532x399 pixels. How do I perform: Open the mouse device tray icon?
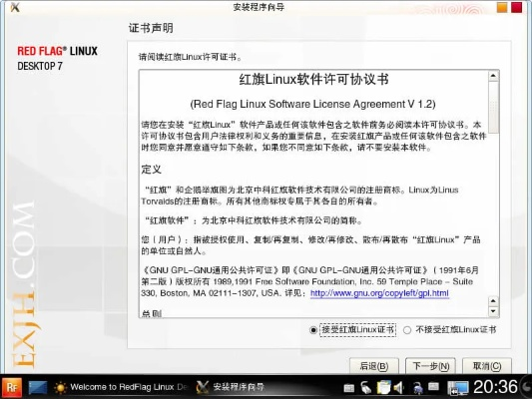[366, 387]
